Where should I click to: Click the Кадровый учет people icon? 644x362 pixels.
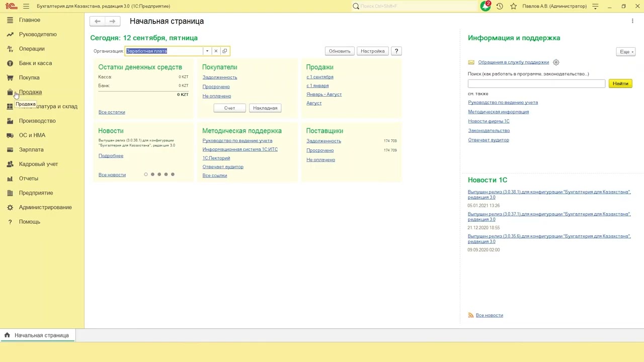10,164
